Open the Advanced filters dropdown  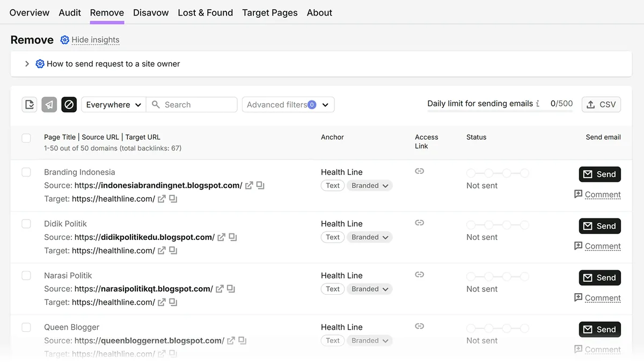pos(288,105)
